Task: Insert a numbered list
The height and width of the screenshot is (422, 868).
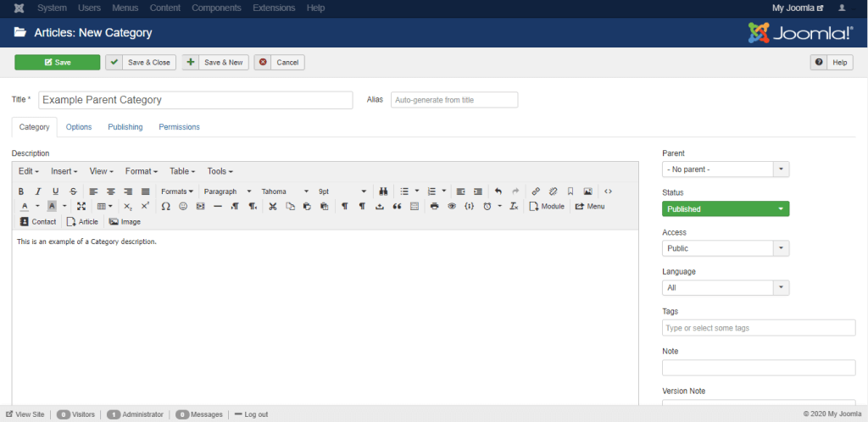Action: (431, 192)
